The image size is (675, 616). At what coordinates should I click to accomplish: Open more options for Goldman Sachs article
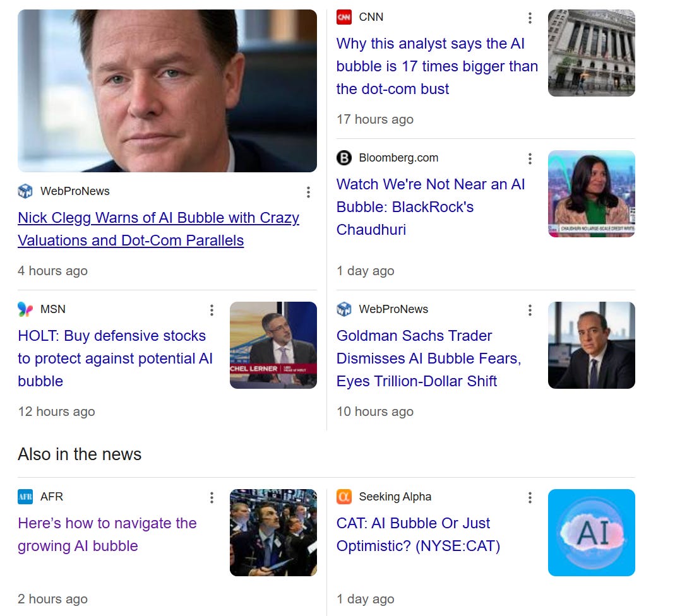coord(530,310)
